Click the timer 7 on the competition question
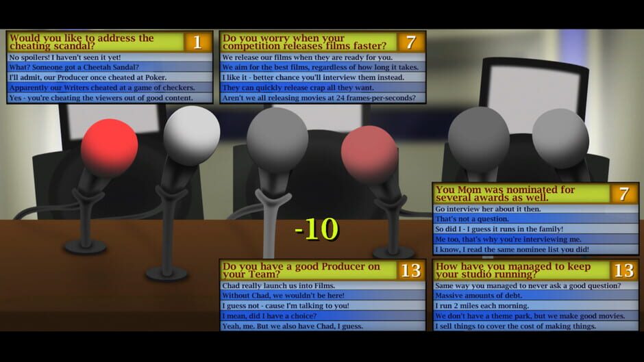 click(410, 42)
